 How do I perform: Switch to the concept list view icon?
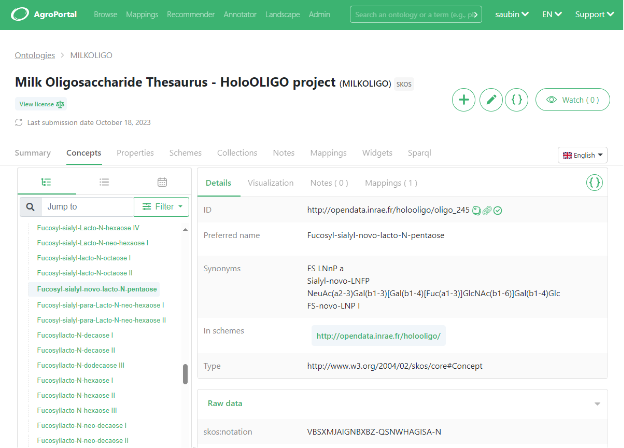[x=104, y=182]
